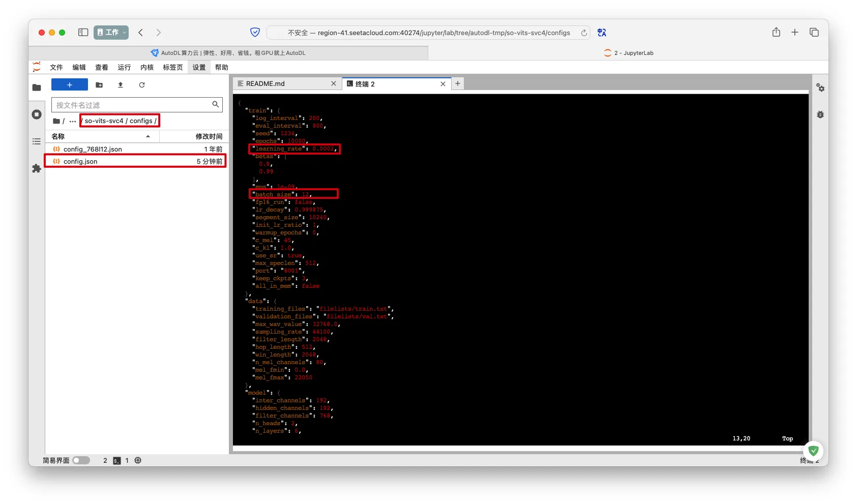This screenshot has height=504, width=857.
Task: Refresh the file list
Action: 142,85
